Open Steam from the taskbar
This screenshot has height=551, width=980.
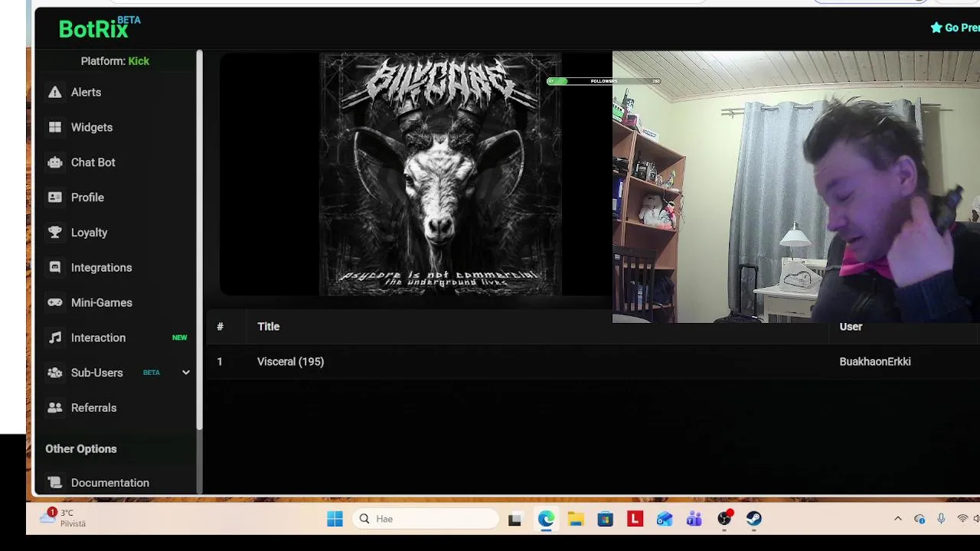point(754,519)
